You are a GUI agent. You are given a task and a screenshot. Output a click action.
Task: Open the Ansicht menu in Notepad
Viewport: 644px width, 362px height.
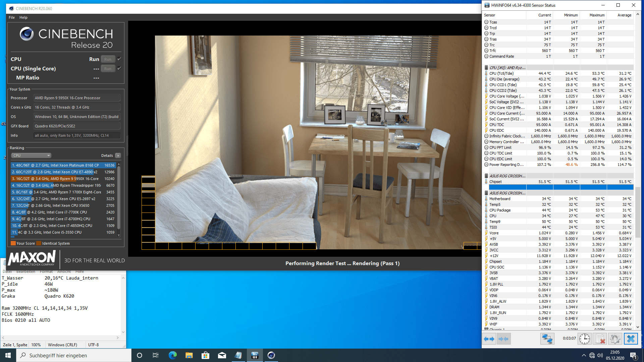64,271
